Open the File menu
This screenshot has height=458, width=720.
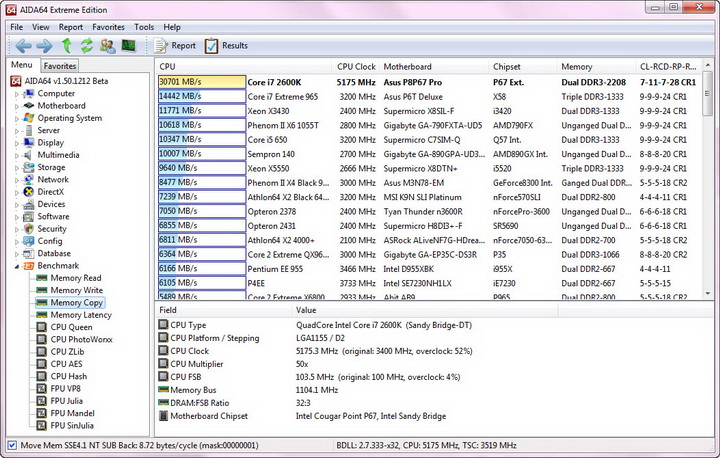[x=17, y=27]
